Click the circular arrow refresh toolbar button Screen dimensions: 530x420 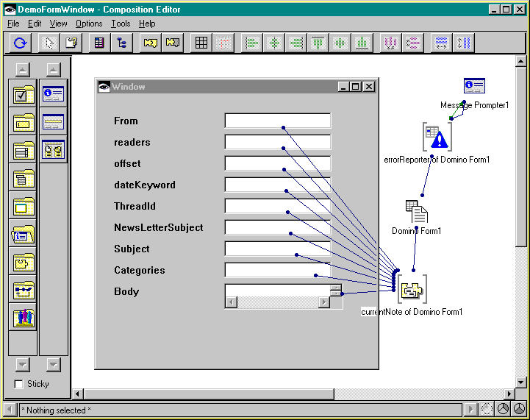click(21, 43)
